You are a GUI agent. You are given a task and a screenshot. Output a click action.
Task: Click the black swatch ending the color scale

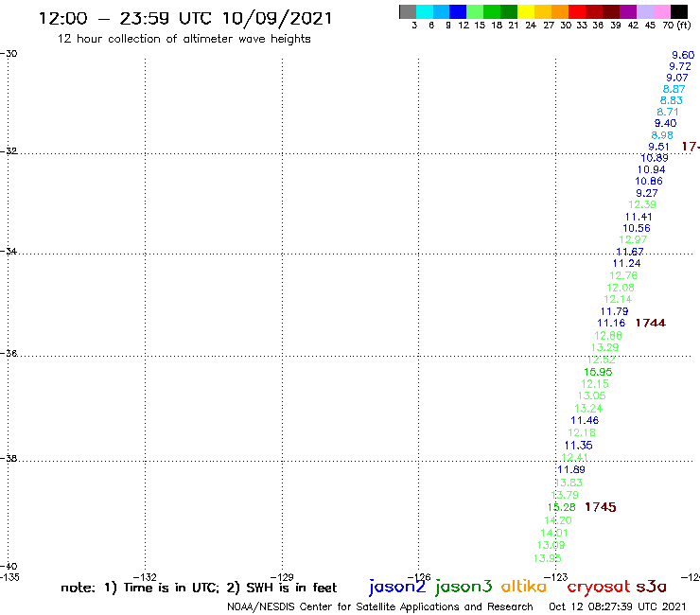(679, 11)
